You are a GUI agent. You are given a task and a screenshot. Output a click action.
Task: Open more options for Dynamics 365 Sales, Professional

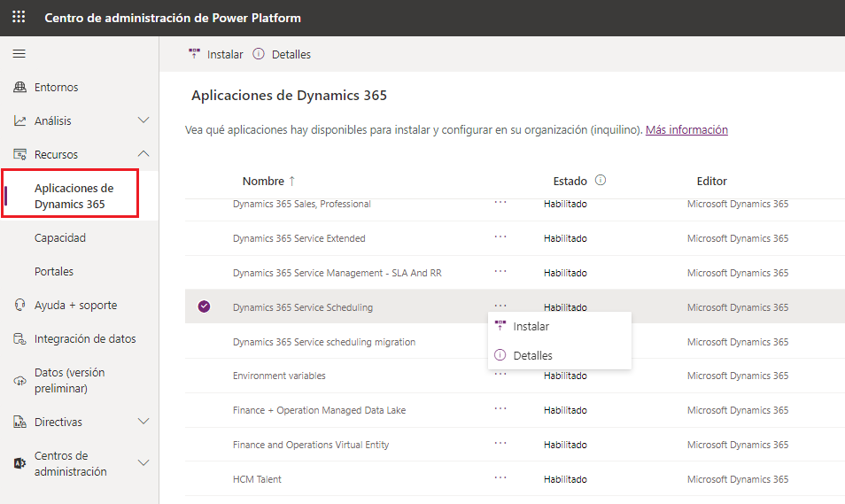pos(500,202)
